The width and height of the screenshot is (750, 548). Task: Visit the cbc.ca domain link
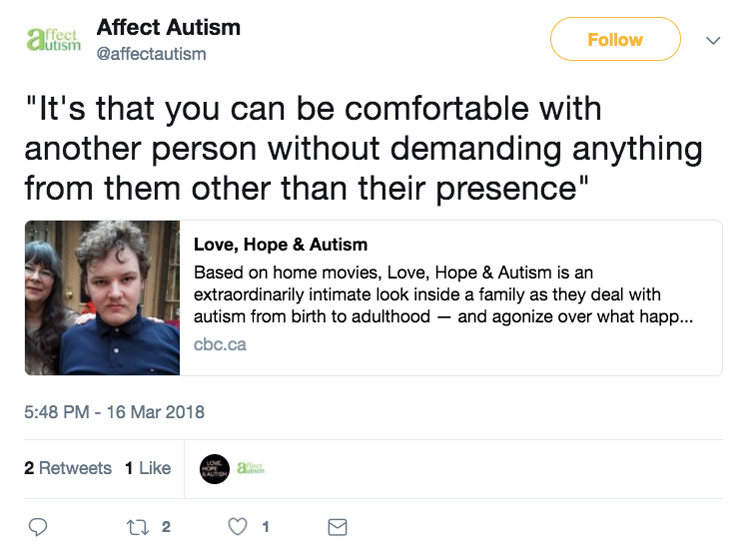pos(220,344)
